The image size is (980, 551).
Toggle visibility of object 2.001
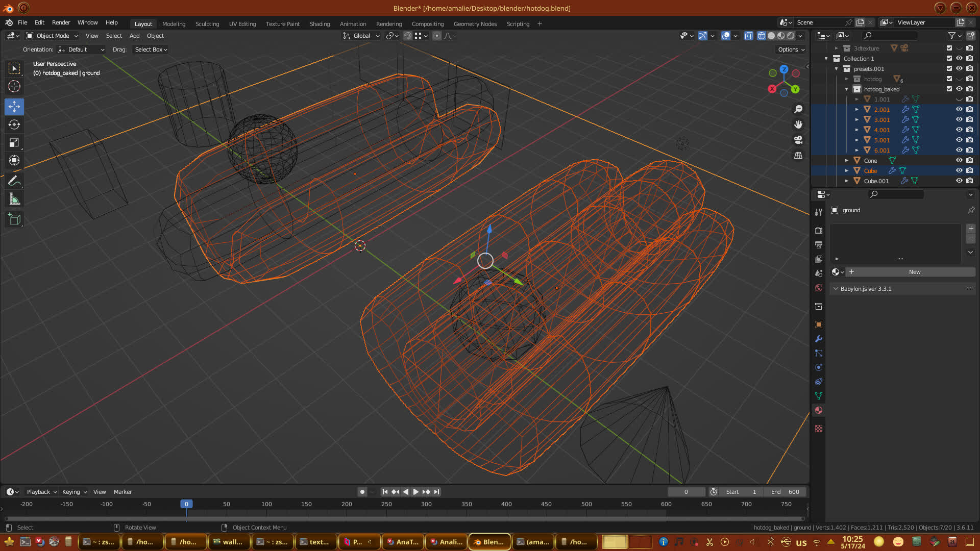tap(959, 109)
